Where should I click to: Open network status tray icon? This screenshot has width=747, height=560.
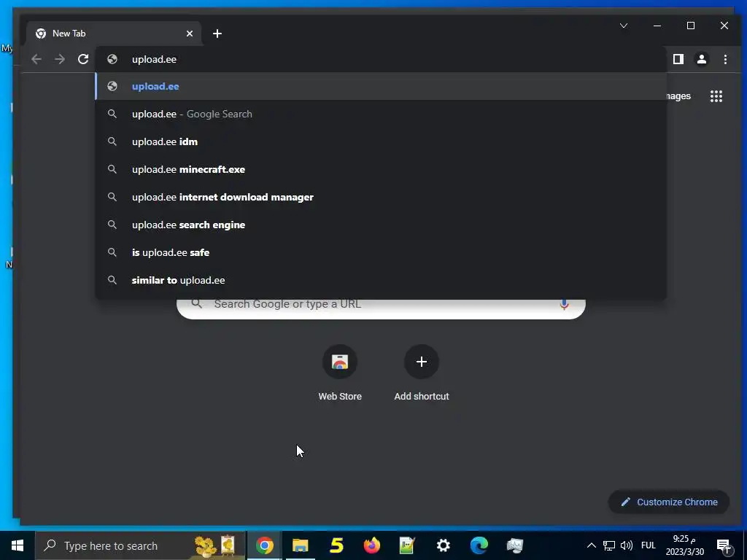(x=609, y=545)
